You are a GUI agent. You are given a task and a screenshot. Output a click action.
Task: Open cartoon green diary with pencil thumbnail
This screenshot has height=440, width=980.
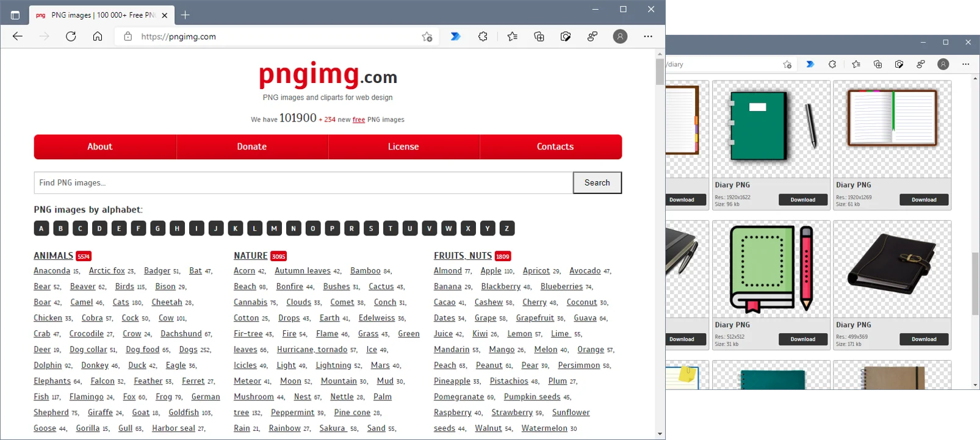pos(771,269)
